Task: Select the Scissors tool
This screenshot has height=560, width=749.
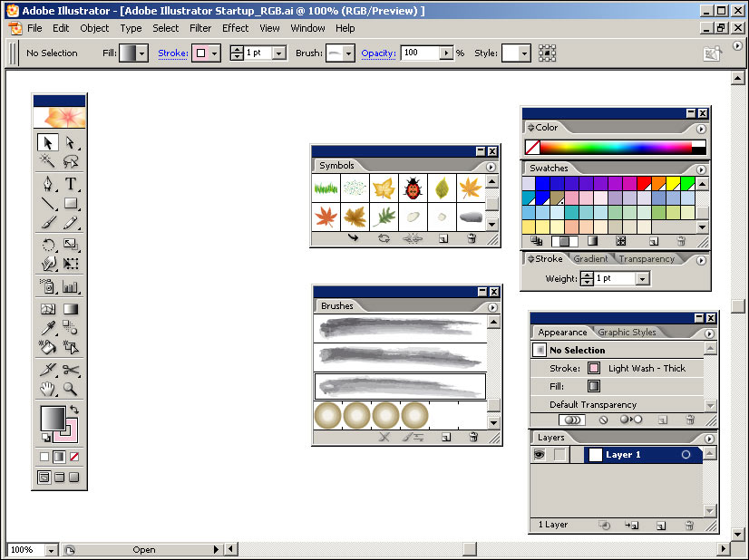Action: coord(70,370)
